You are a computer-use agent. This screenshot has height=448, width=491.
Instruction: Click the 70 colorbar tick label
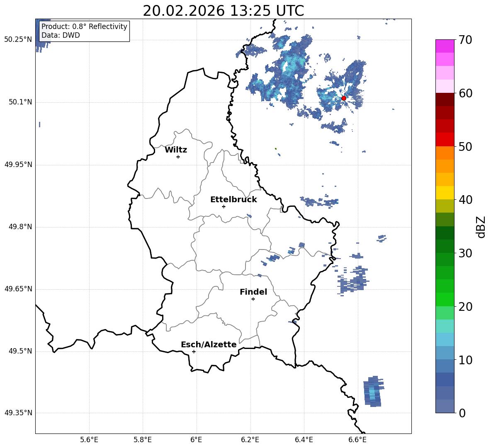coord(465,40)
